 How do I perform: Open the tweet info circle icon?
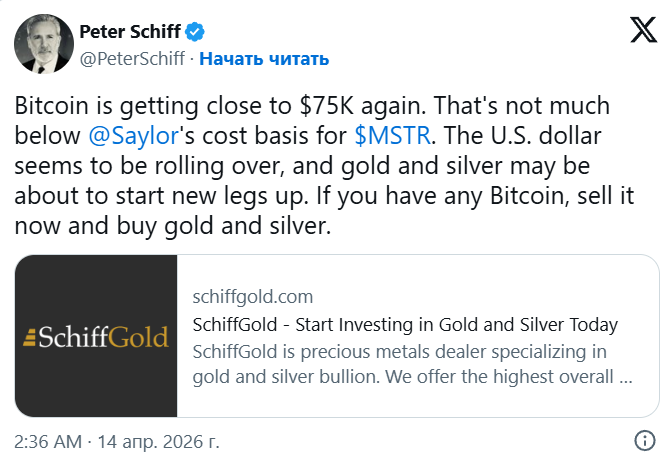645,440
